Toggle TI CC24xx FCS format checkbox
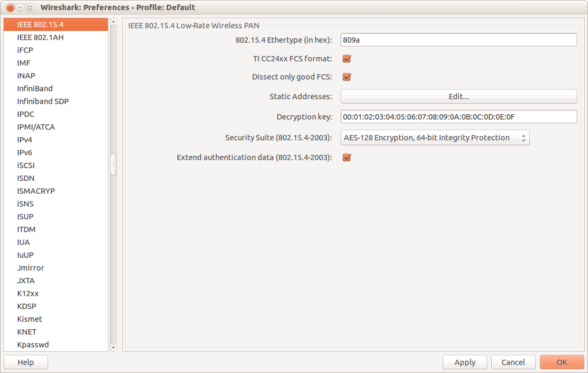 pos(347,59)
